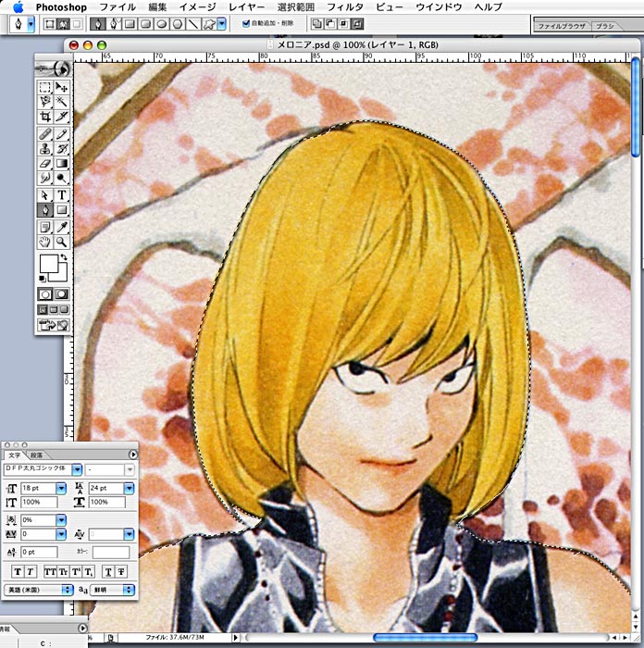644x648 pixels.
Task: Select the Dodge tool
Action: 62,178
